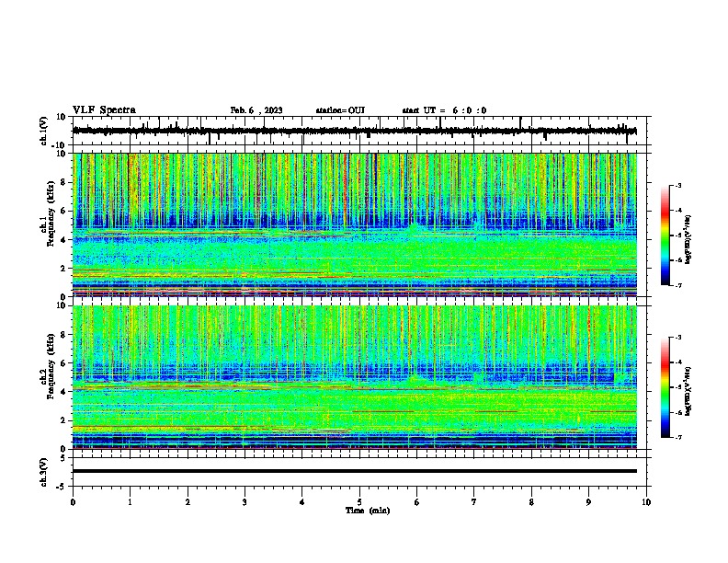The image size is (728, 563).
Task: Click the 8 kHz tick on ch.1 spectrogram
Action: point(63,182)
